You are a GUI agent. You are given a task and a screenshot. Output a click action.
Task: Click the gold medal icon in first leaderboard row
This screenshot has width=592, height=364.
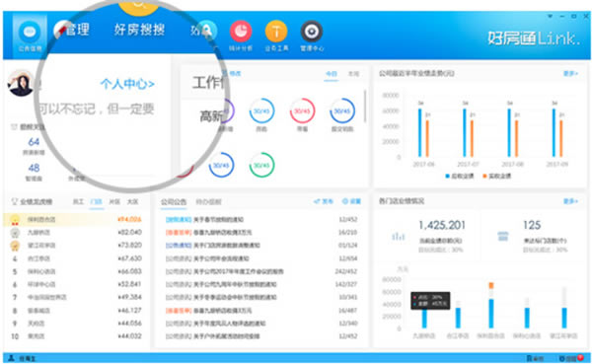15,220
